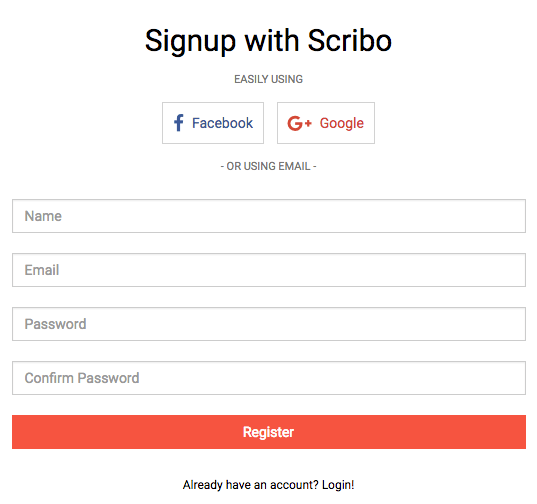Click the word "Scribo" in the title
The width and height of the screenshot is (537, 504).
(350, 40)
